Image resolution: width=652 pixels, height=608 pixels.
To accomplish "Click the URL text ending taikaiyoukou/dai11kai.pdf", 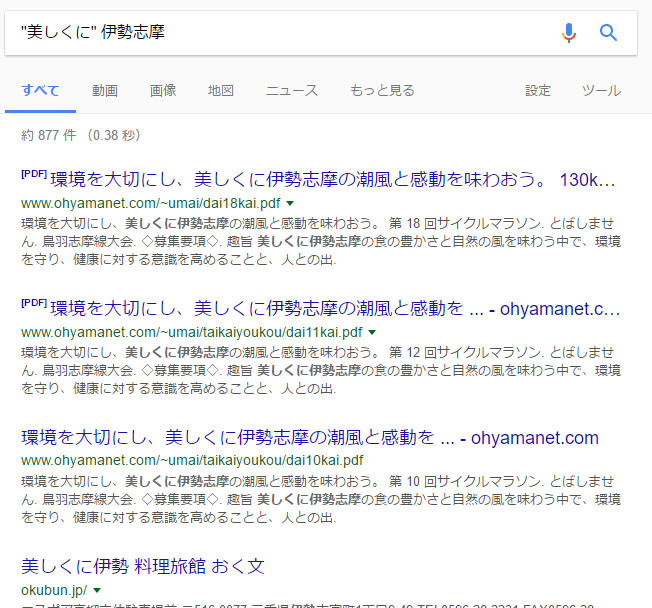I will [x=192, y=332].
